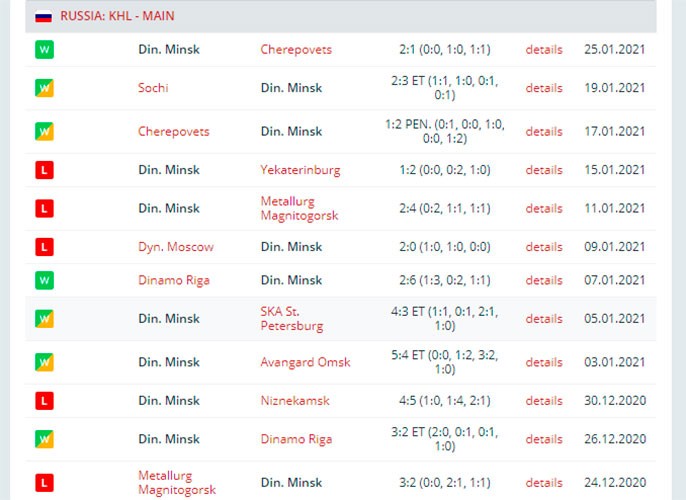The height and width of the screenshot is (500, 686).
Task: Click the Russian flag icon in KHL header
Action: [x=43, y=17]
